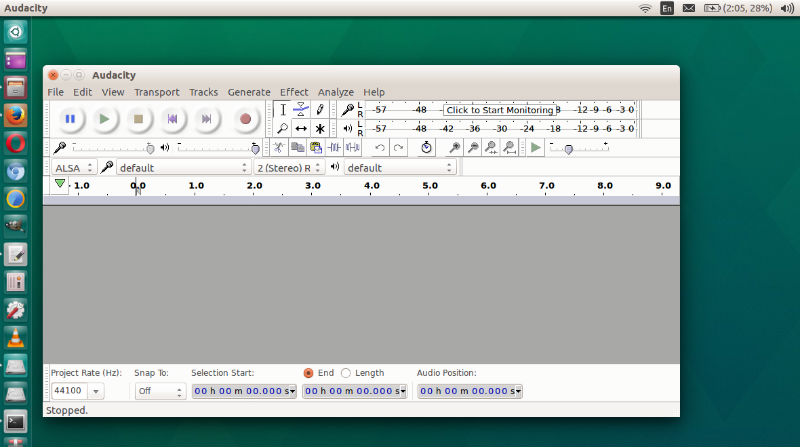Open Firefox from the Ubuntu launcher
The width and height of the screenshot is (800, 447).
(x=15, y=115)
